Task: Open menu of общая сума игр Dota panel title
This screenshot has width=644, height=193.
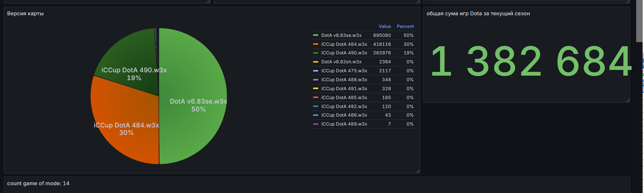Action: pos(478,14)
